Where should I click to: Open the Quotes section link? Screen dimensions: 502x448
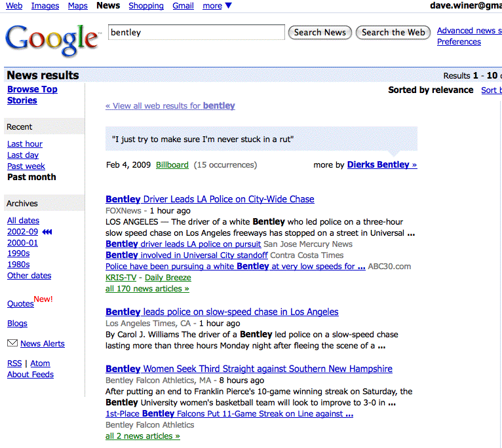[20, 304]
